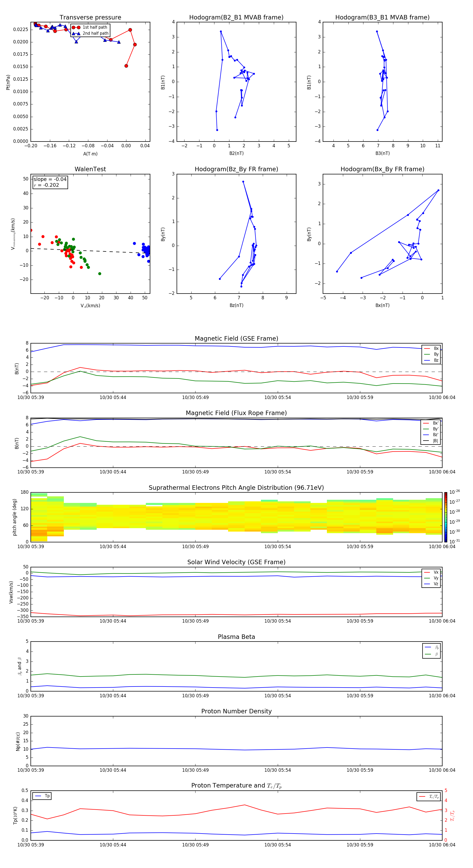
Task: Click 'Magnetic Field (GSE Frame)' title
Action: tap(236, 339)
